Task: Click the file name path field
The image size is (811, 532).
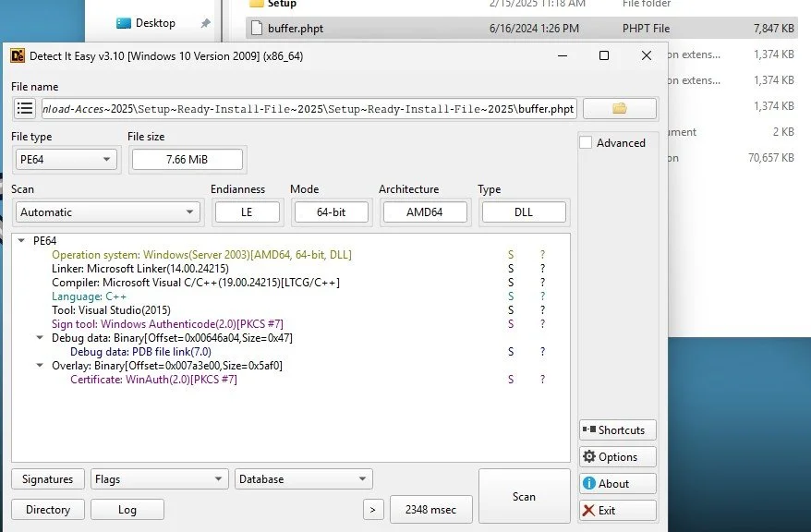Action: [x=309, y=109]
